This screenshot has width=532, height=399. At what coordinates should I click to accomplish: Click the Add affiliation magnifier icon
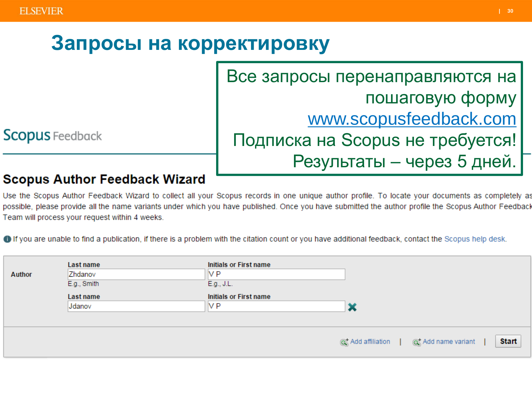(344, 342)
